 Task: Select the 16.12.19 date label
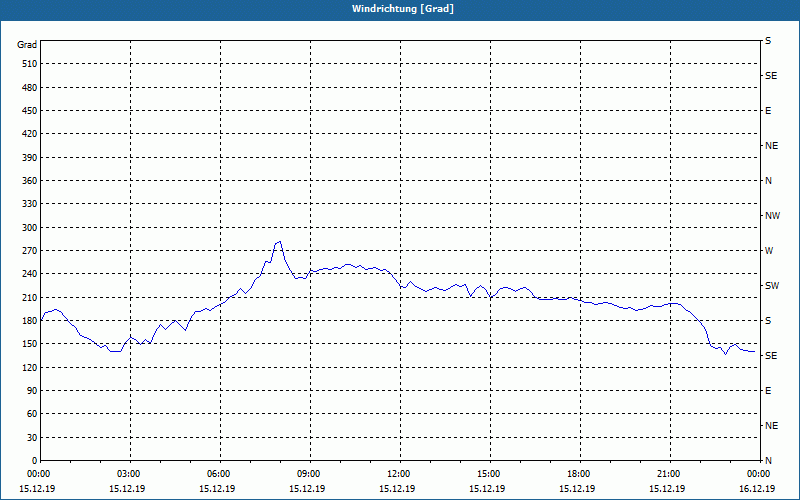[757, 489]
